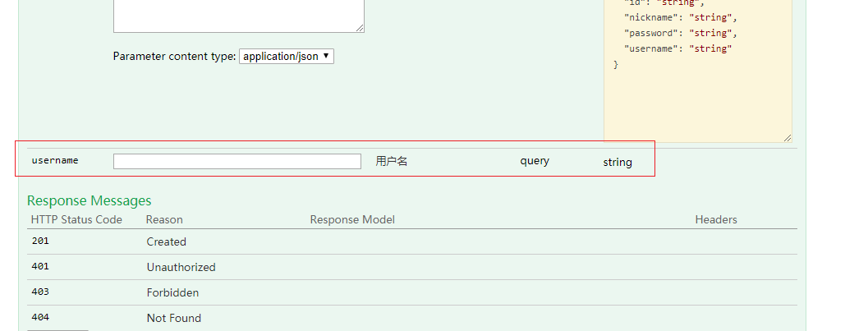Click the 'Response Messages' heading
This screenshot has width=868, height=331.
90,200
